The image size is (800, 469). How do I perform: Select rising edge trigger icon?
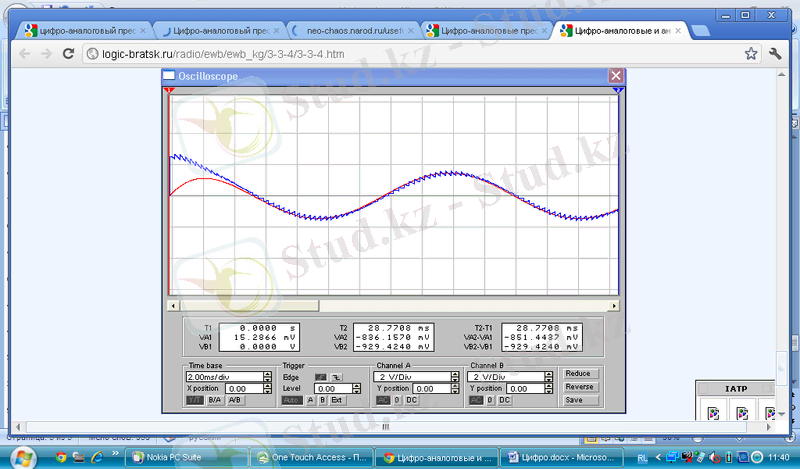click(320, 376)
